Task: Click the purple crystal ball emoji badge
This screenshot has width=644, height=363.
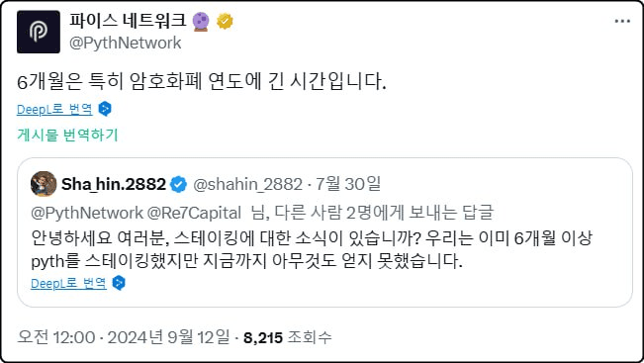Action: (201, 22)
